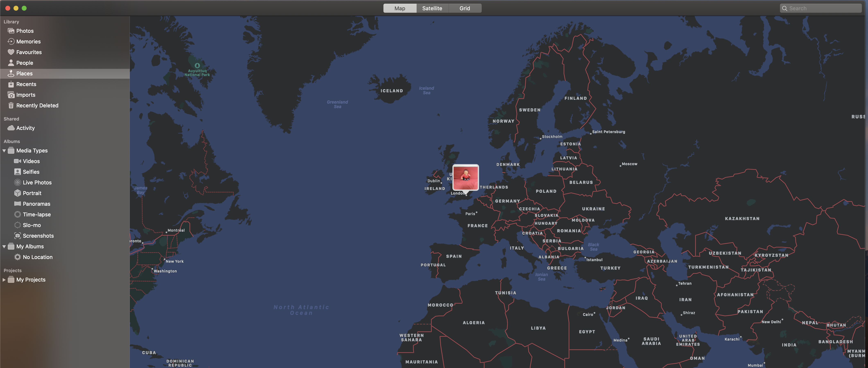
Task: Expand the My Projects disclosure triangle
Action: (4, 280)
